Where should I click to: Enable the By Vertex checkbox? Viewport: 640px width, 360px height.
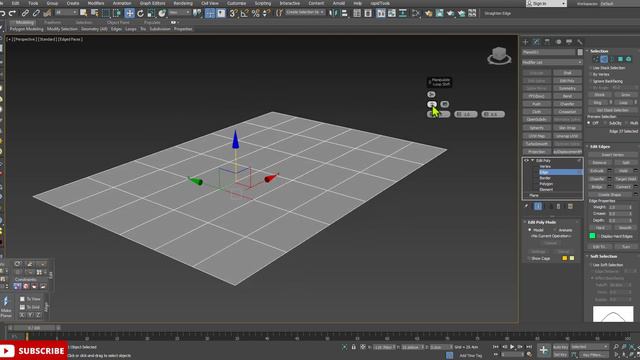click(591, 74)
